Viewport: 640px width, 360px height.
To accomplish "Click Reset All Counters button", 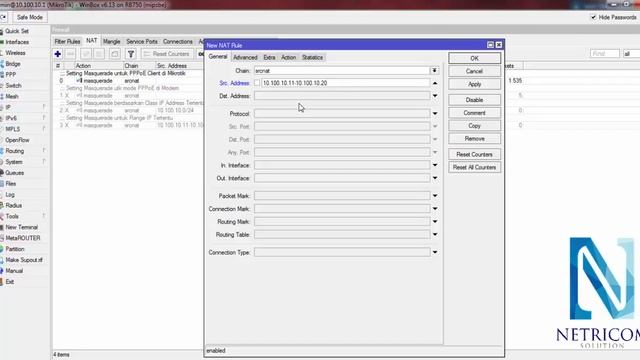I will click(x=474, y=167).
